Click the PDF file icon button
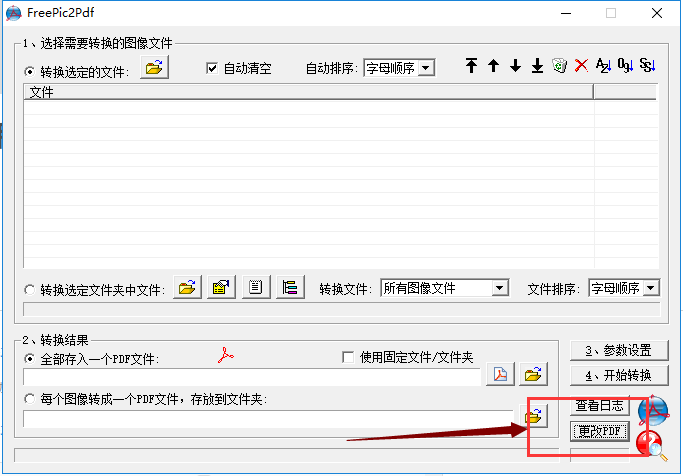 (500, 374)
